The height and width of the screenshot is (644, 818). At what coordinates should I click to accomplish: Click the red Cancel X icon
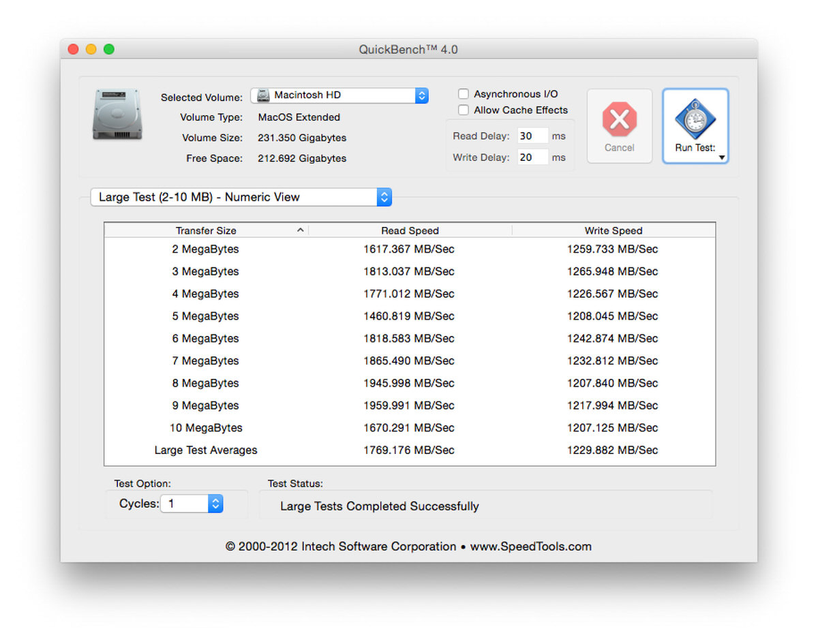[619, 120]
